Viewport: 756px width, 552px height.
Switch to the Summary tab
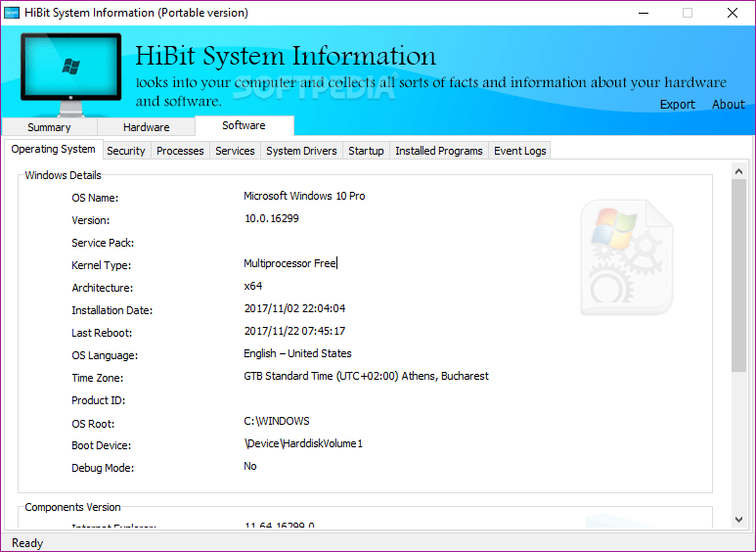(49, 127)
